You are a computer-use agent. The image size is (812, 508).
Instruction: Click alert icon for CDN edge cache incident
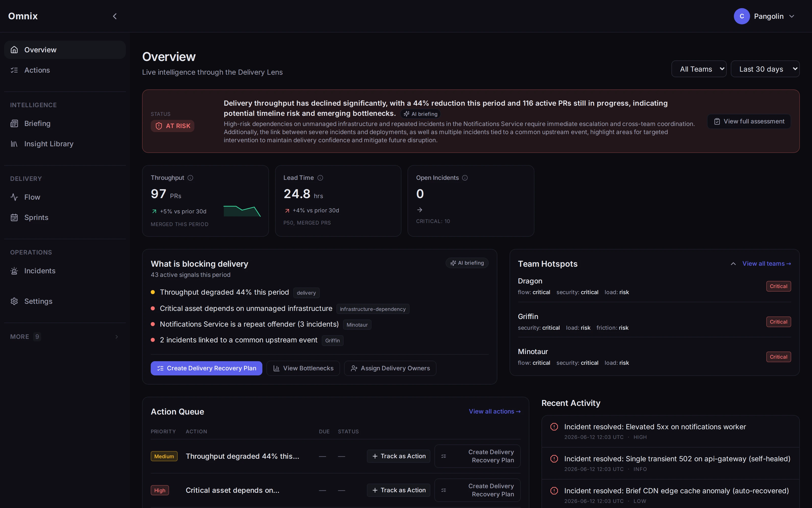coord(554,491)
